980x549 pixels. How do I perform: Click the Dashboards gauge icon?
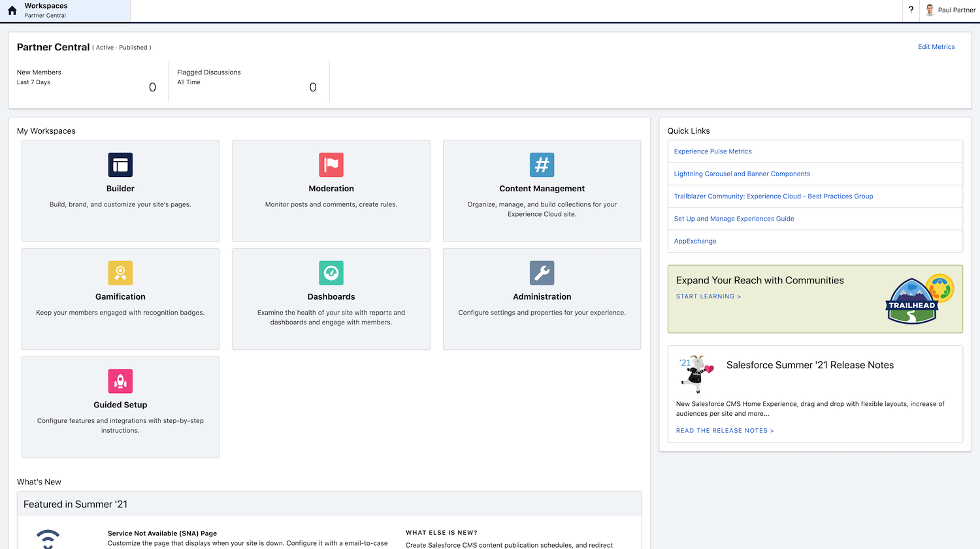(x=331, y=273)
